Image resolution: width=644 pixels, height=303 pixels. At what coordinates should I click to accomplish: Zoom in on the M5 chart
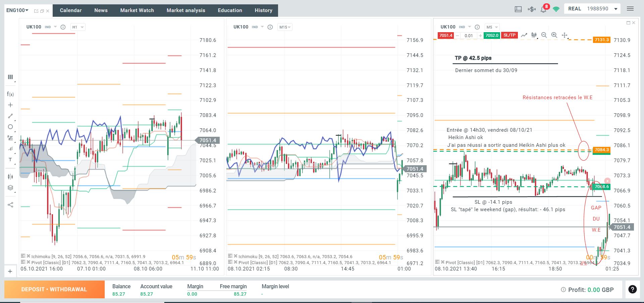click(x=554, y=35)
